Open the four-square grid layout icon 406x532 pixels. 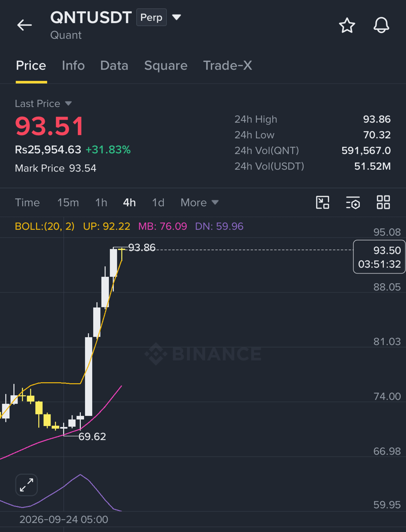coord(383,202)
